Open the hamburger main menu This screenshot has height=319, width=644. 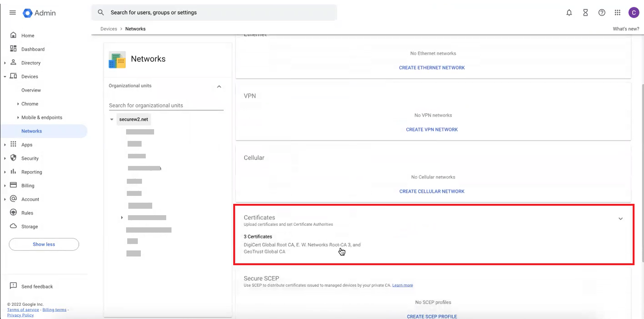click(12, 13)
